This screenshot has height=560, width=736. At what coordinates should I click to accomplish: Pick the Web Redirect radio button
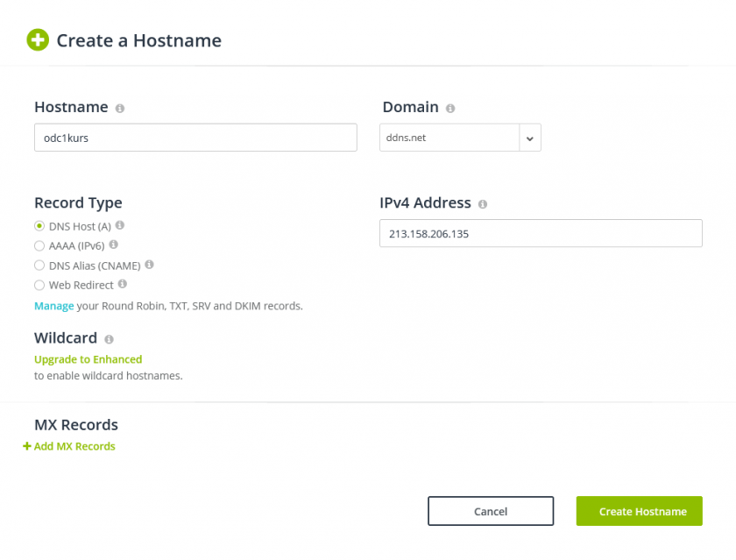coord(39,286)
